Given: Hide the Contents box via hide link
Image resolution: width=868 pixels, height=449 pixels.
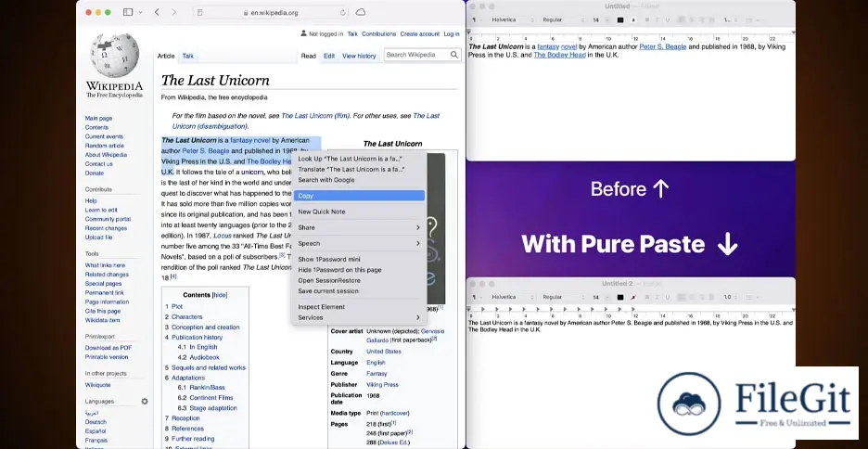Looking at the screenshot, I should click(x=220, y=295).
